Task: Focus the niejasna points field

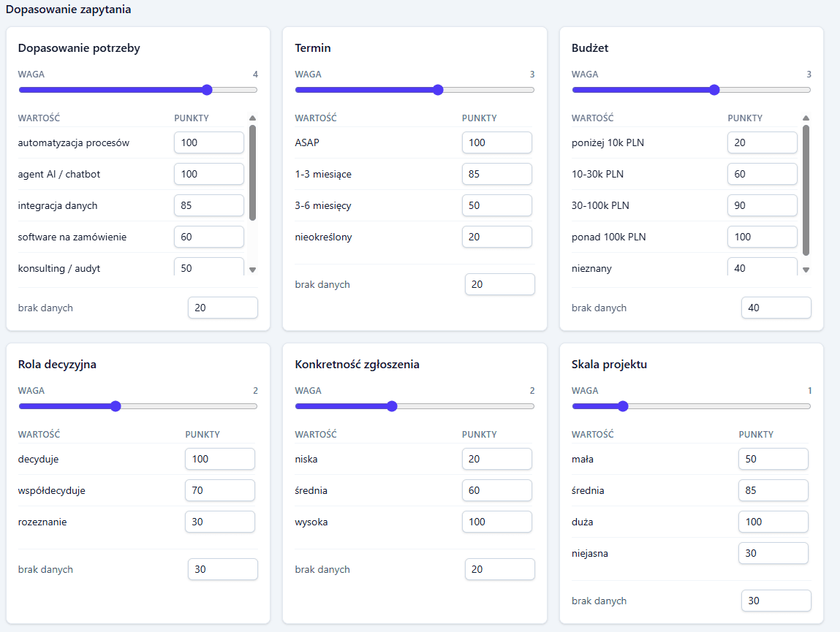Action: point(773,553)
